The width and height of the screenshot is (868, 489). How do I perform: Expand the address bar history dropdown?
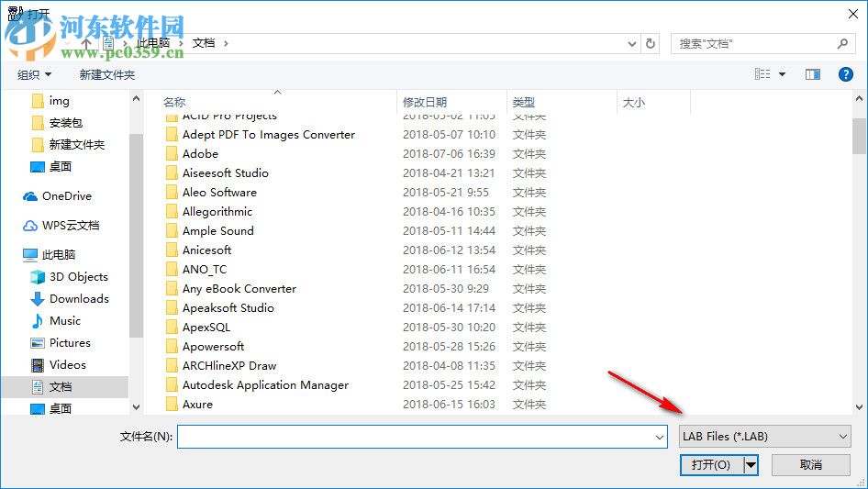tap(631, 44)
